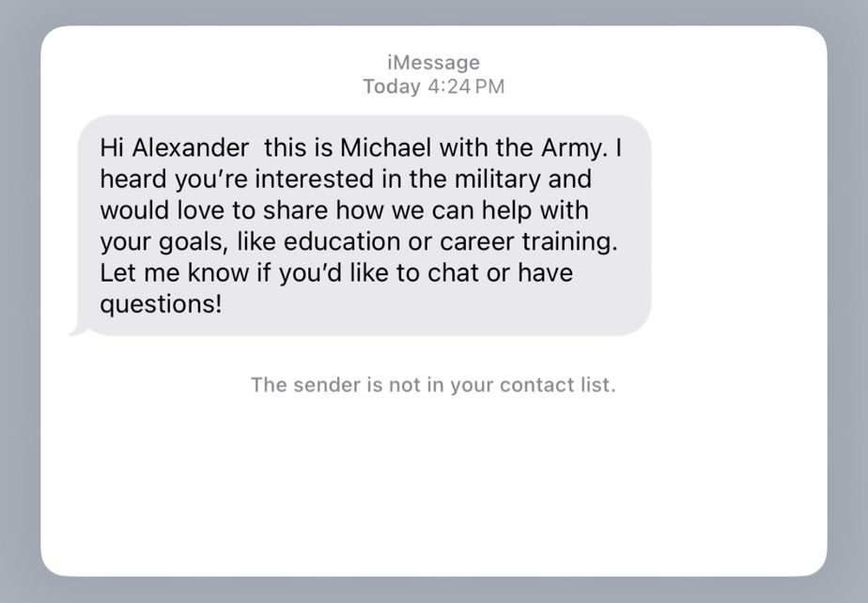Tap the empty white area below the notice

(432, 479)
